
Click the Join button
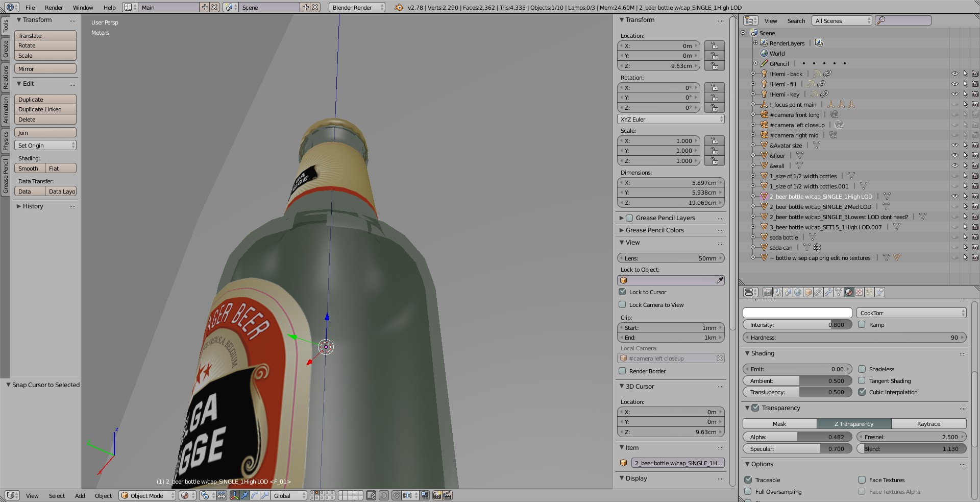45,133
